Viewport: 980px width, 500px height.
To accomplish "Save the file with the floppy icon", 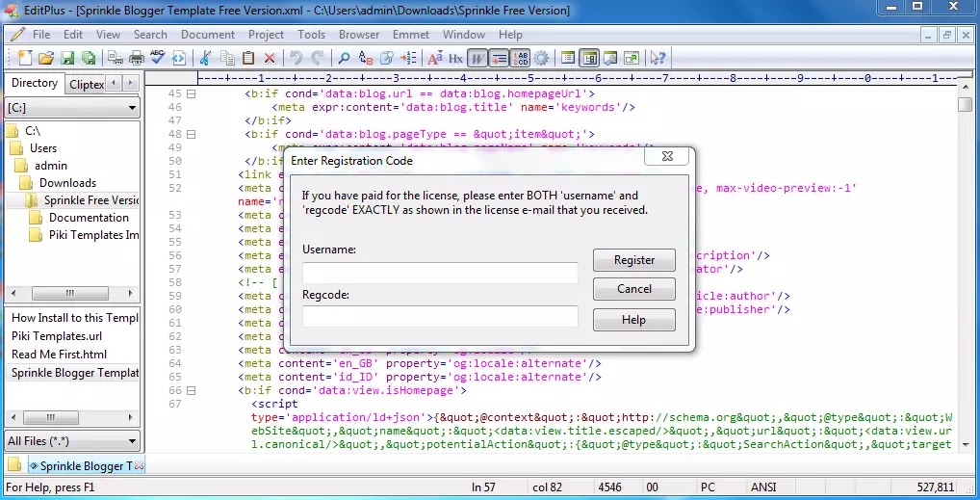I will coord(67,58).
